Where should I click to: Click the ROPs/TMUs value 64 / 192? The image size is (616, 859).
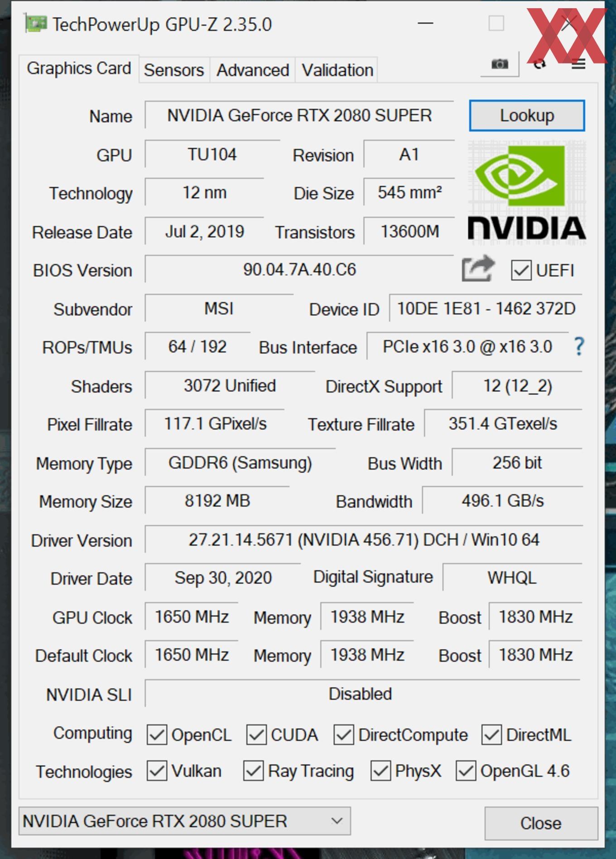click(197, 347)
